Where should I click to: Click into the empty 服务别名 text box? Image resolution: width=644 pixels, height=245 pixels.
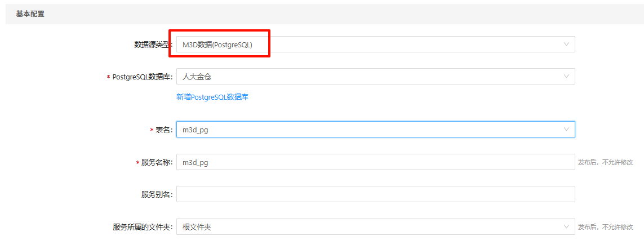coord(375,194)
